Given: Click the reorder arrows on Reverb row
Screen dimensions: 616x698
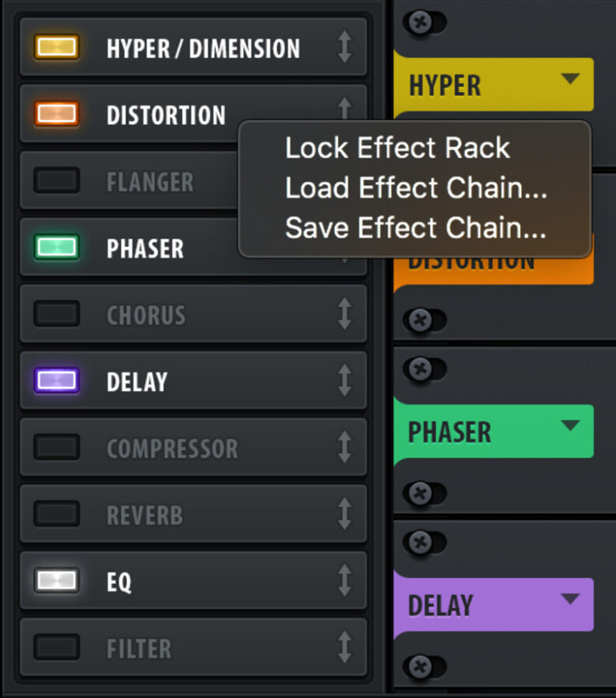Looking at the screenshot, I should pyautogui.click(x=344, y=515).
